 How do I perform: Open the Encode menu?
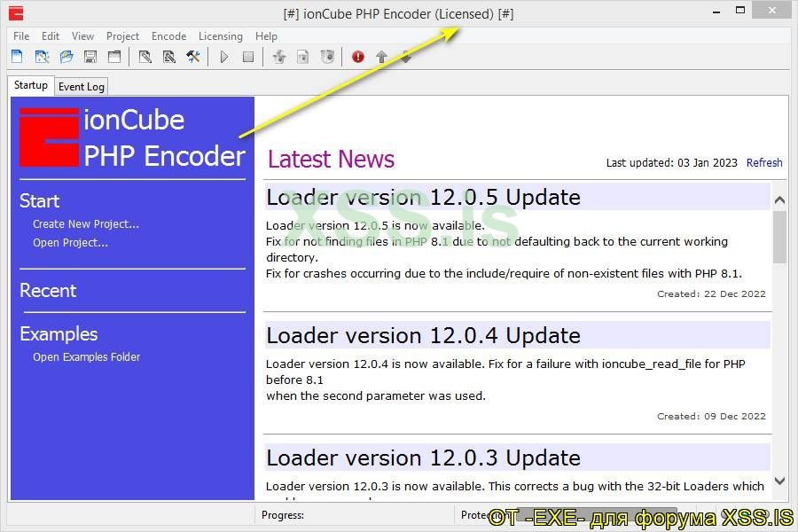pyautogui.click(x=169, y=36)
